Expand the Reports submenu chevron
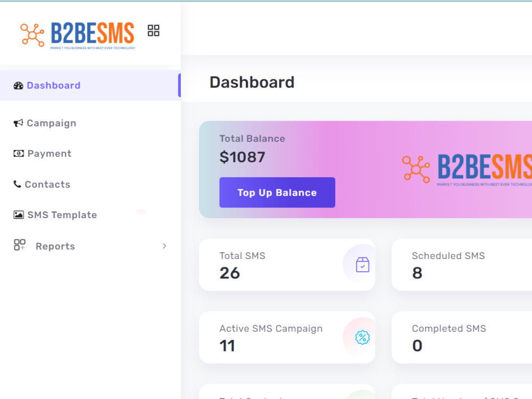The height and width of the screenshot is (399, 532). (x=164, y=246)
